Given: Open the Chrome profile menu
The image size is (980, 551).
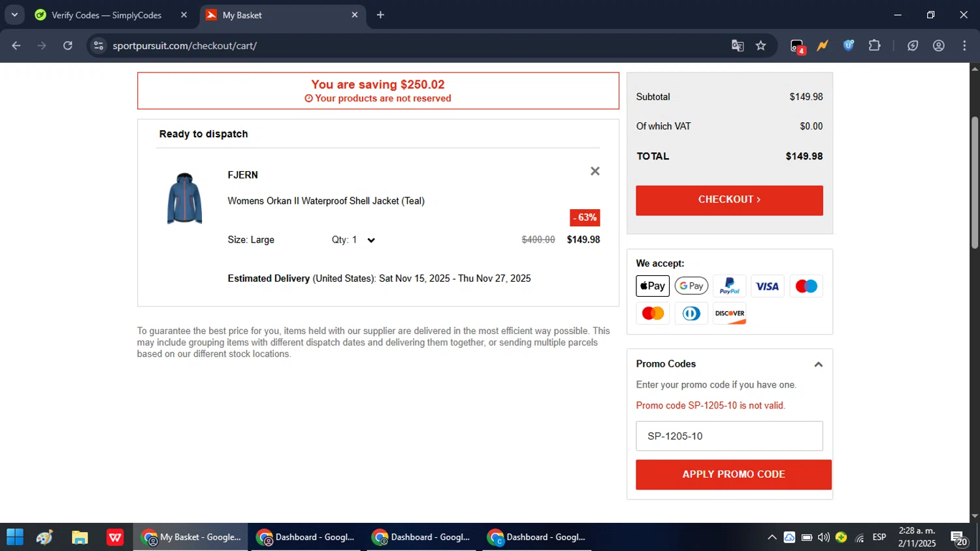Looking at the screenshot, I should click(x=939, y=46).
